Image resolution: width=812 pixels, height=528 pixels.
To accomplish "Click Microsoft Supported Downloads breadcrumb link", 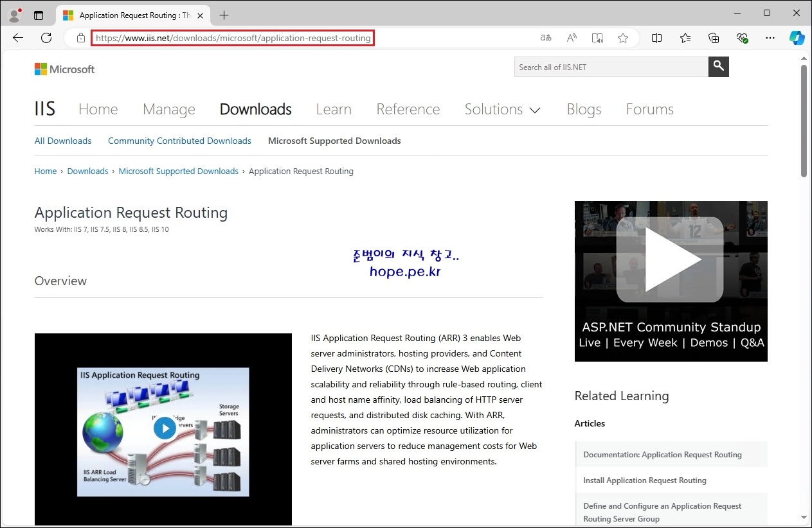I will tap(179, 171).
